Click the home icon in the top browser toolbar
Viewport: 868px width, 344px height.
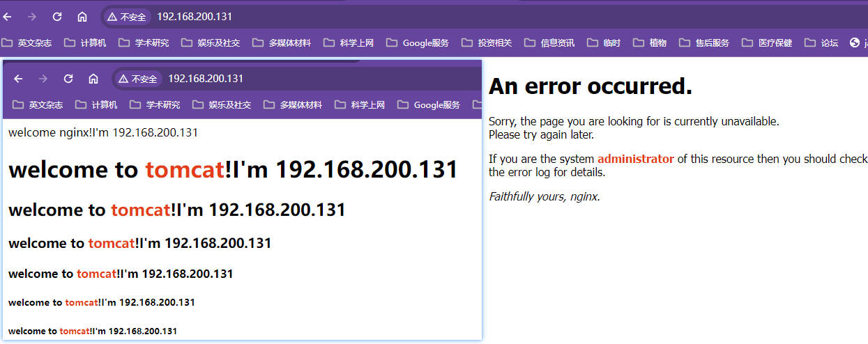82,17
